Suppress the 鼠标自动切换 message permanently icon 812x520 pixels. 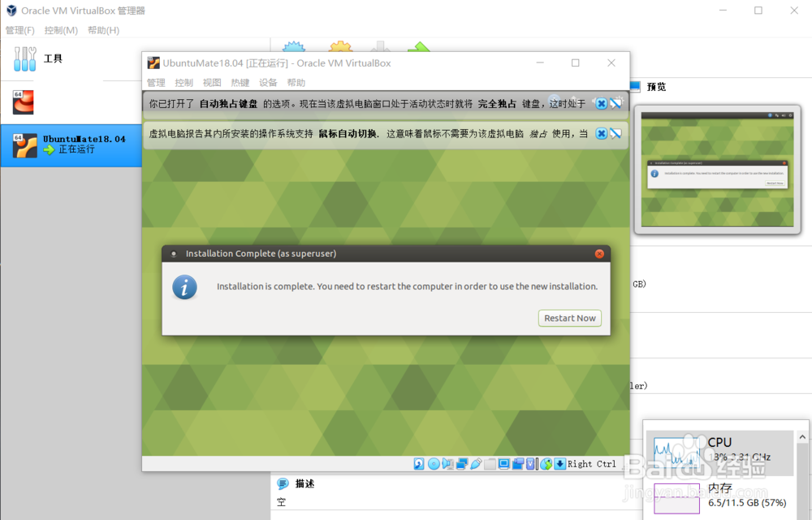[615, 133]
